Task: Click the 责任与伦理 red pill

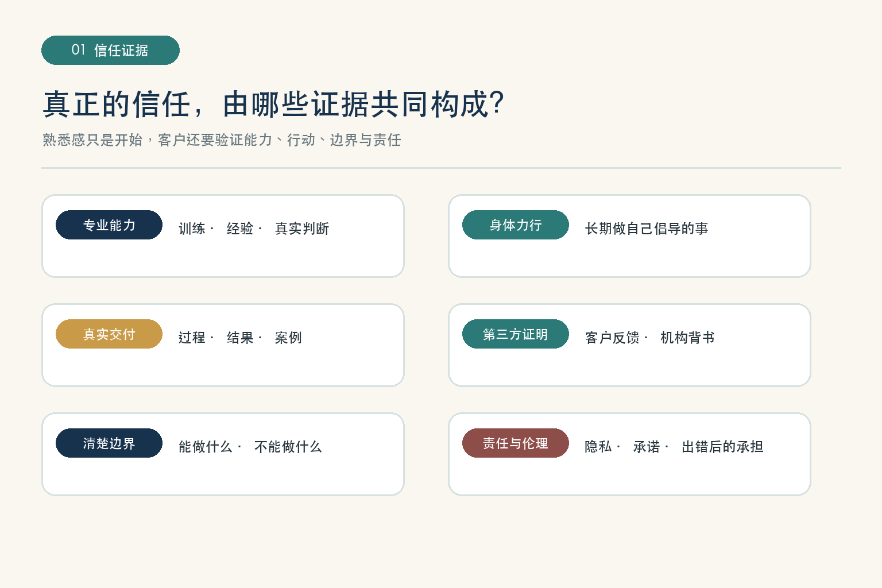Action: pos(516,443)
